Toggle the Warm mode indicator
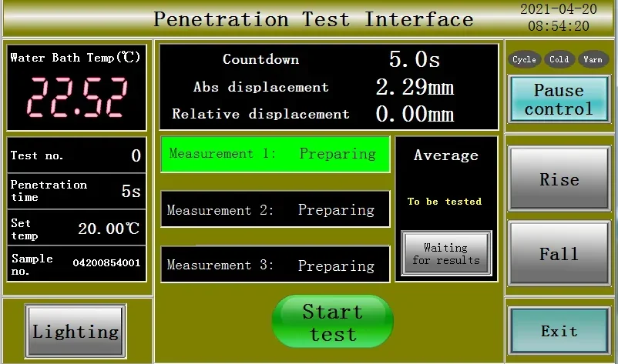Viewport: 618px width, 364px height. [x=593, y=59]
